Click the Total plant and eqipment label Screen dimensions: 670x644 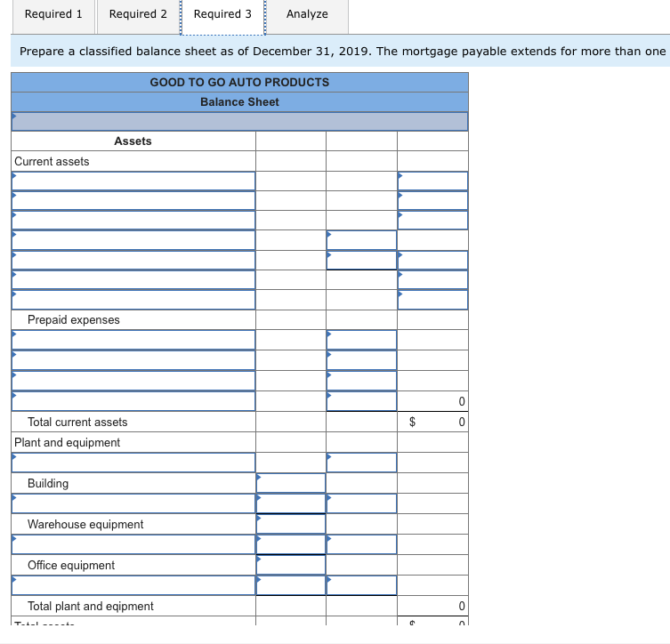(90, 606)
